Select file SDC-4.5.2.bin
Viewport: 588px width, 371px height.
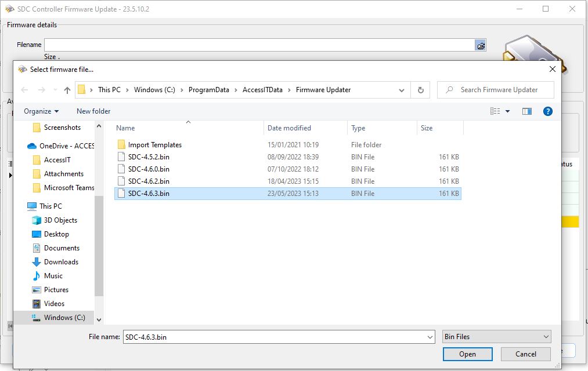tap(149, 157)
